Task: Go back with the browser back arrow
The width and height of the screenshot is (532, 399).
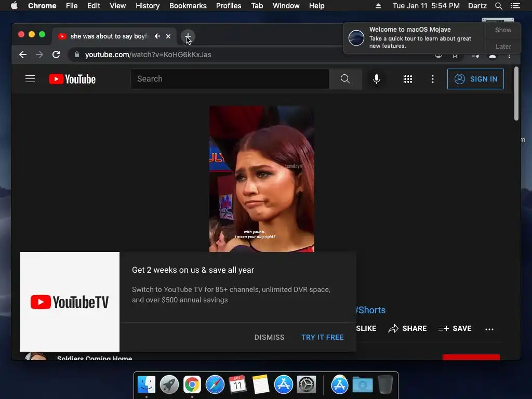Action: coord(23,55)
